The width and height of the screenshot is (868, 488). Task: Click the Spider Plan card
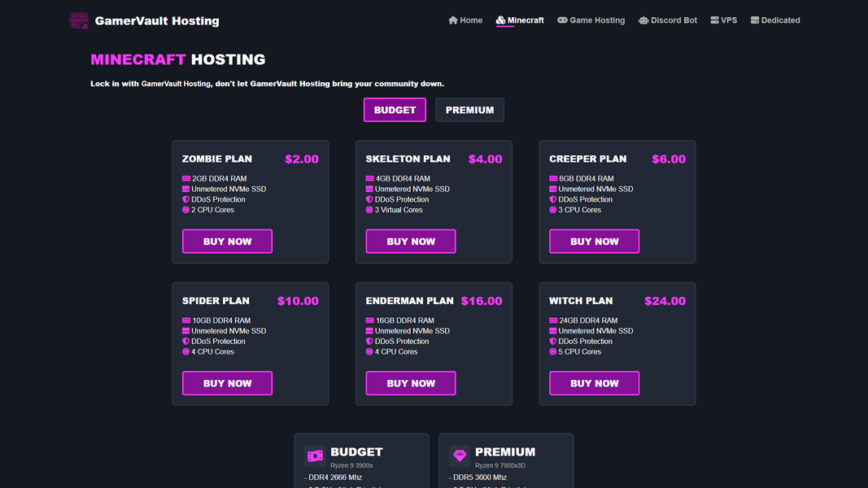tap(250, 343)
